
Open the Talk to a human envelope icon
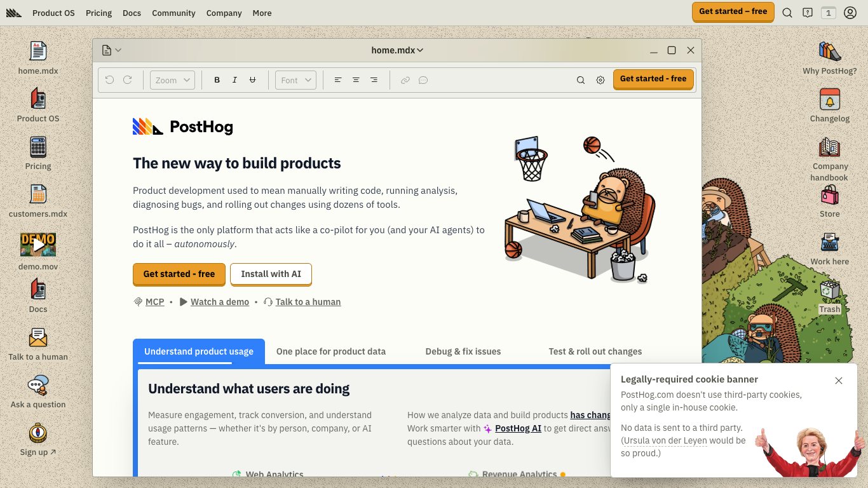pos(38,343)
